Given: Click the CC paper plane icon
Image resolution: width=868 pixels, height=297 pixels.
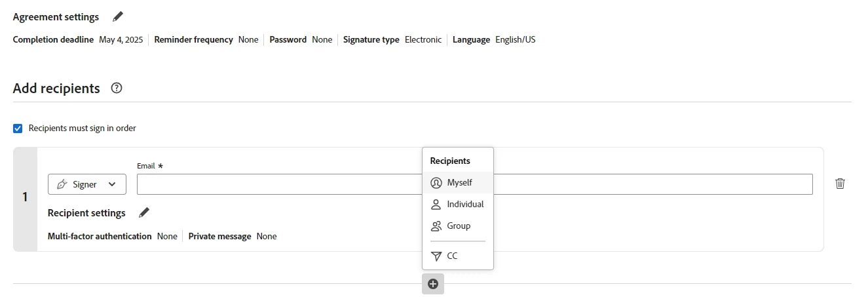Looking at the screenshot, I should click(x=436, y=256).
